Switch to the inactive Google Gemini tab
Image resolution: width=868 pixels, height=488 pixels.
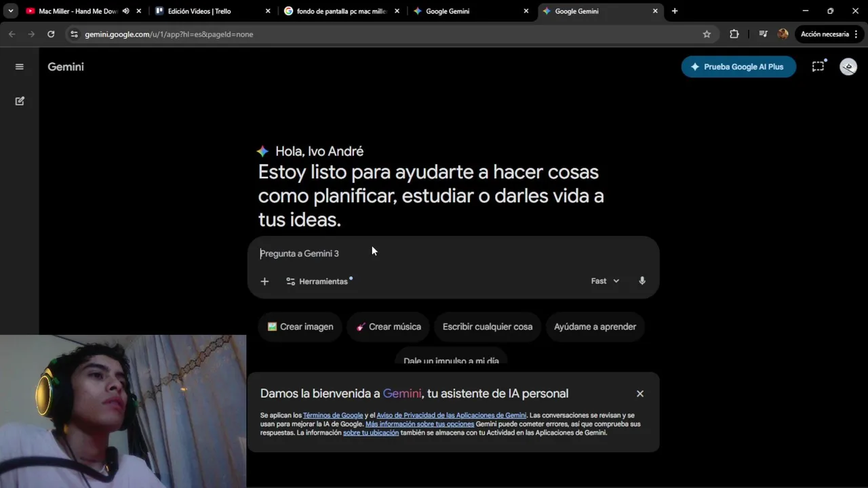pyautogui.click(x=448, y=11)
